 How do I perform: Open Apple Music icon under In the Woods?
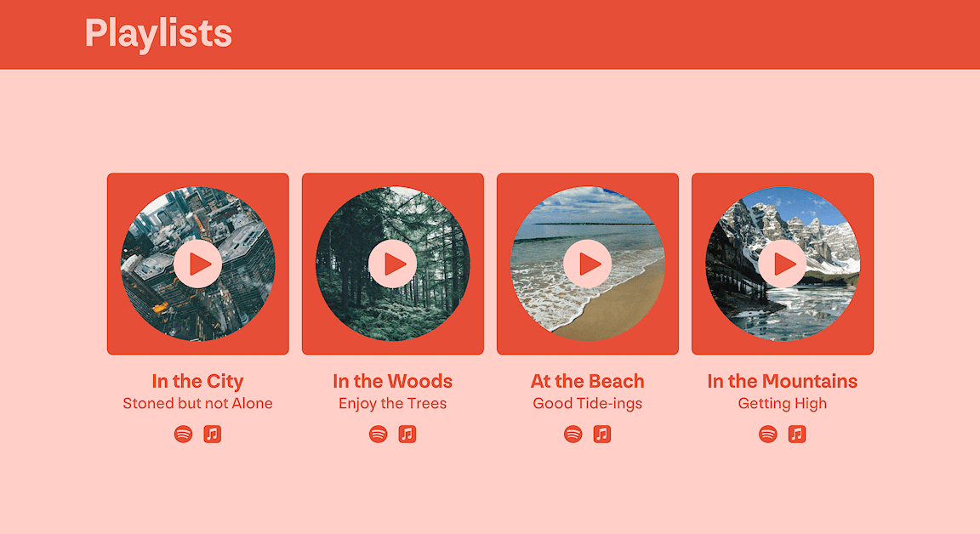point(407,434)
